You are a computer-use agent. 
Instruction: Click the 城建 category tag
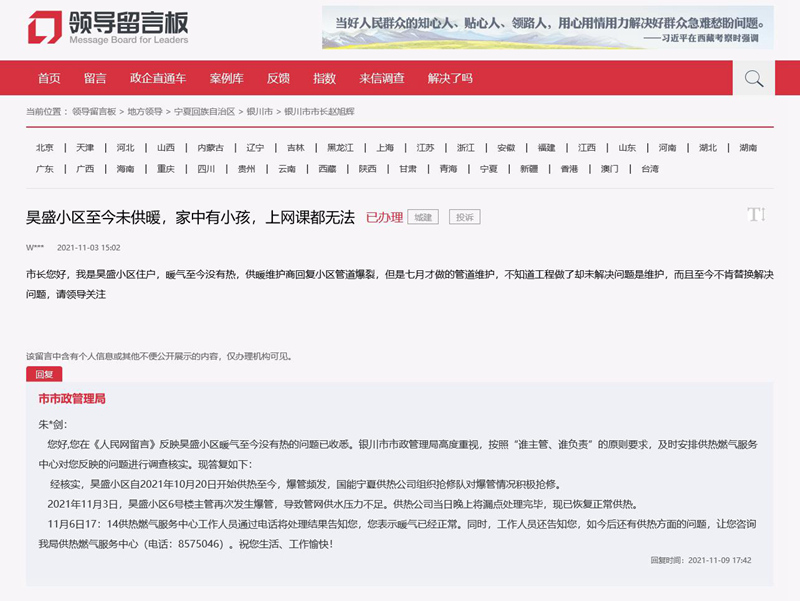(x=423, y=217)
